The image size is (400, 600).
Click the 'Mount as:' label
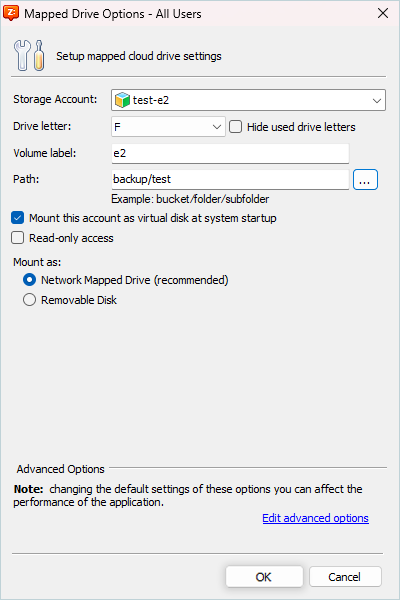[x=37, y=262]
